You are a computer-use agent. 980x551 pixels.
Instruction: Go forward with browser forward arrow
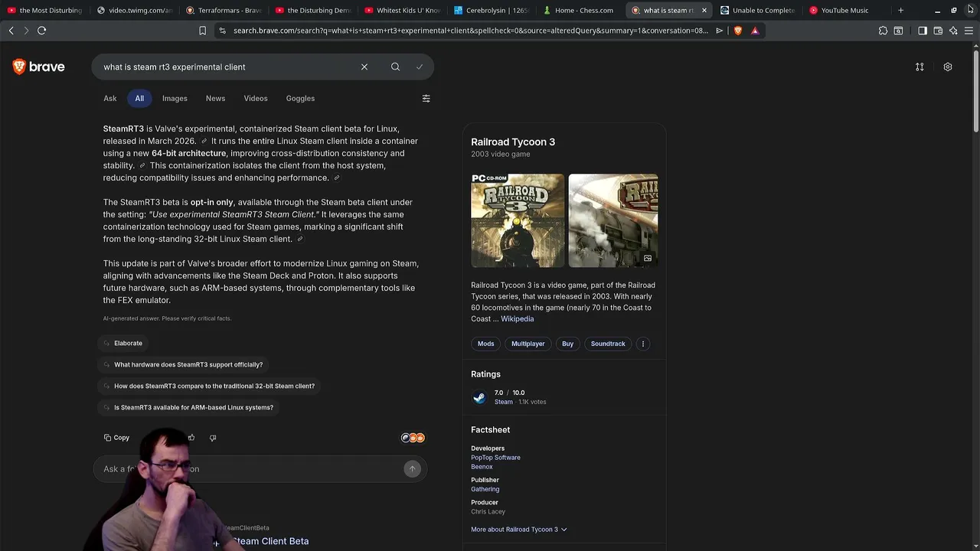26,31
